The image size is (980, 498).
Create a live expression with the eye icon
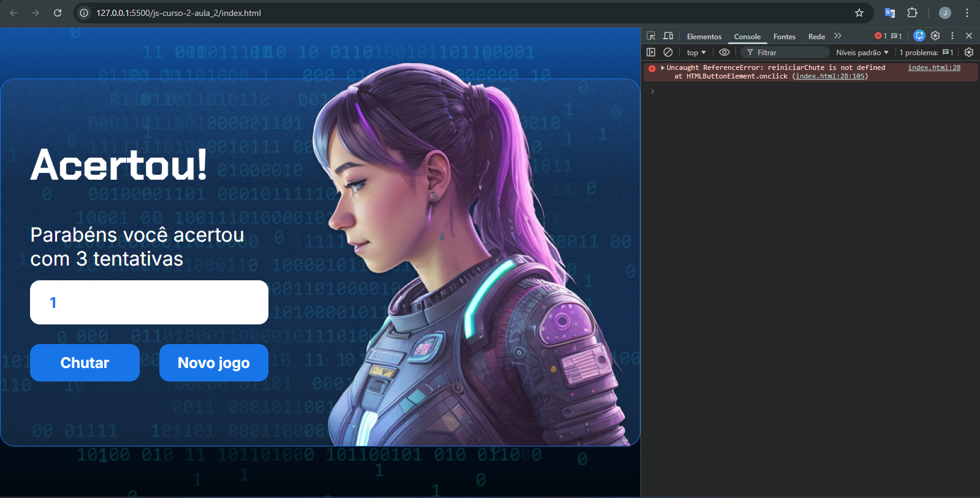pos(724,53)
